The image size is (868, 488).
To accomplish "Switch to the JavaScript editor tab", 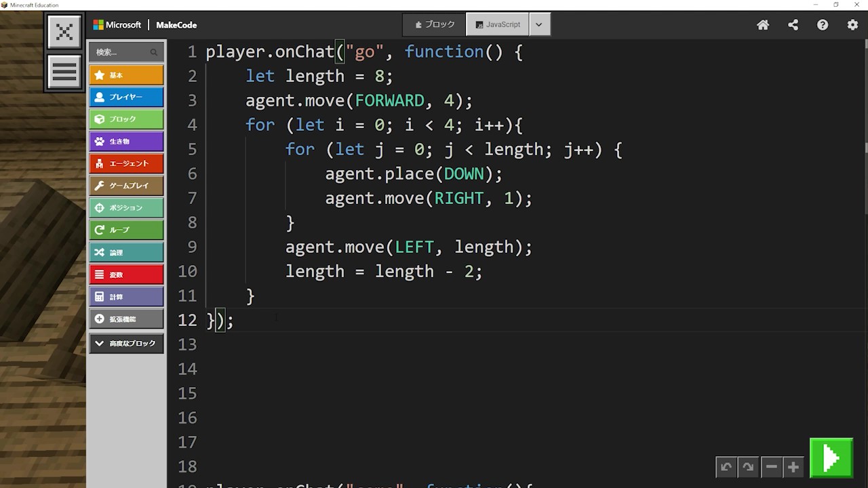I will coord(498,24).
